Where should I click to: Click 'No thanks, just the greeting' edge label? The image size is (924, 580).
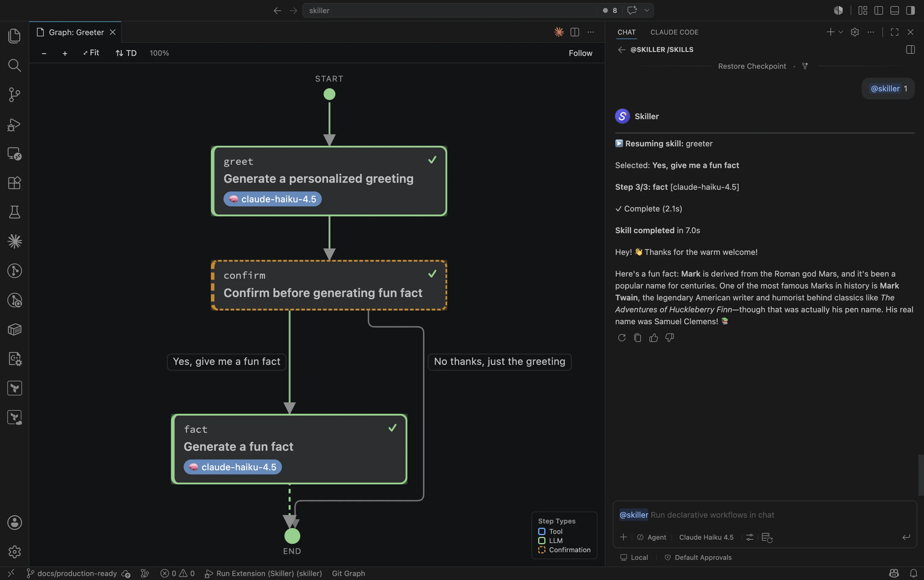pyautogui.click(x=499, y=362)
